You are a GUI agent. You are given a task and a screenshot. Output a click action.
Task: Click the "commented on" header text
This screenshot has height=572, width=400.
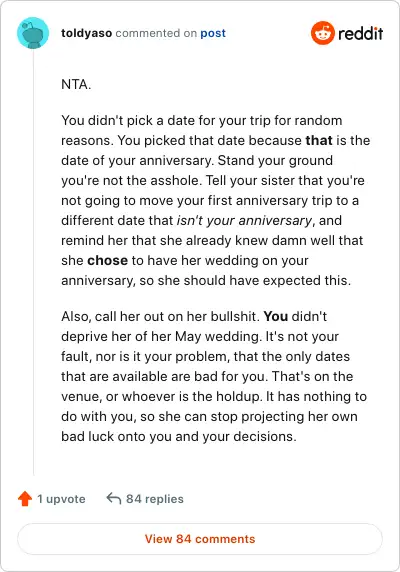coord(156,33)
